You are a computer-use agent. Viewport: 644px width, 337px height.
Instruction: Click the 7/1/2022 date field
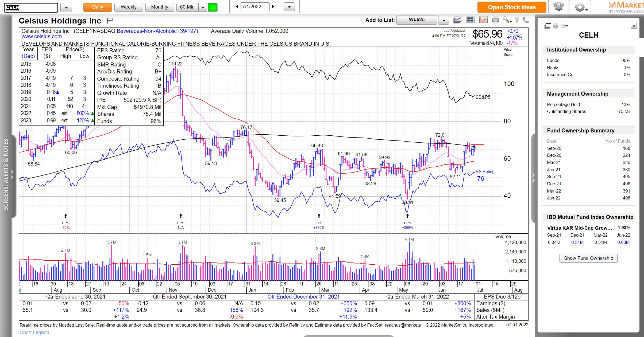(255, 7)
